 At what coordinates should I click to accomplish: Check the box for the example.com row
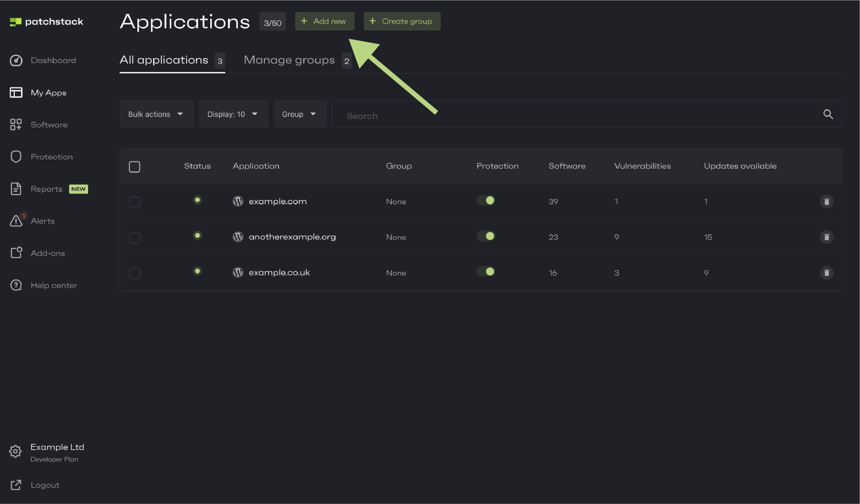pos(134,202)
